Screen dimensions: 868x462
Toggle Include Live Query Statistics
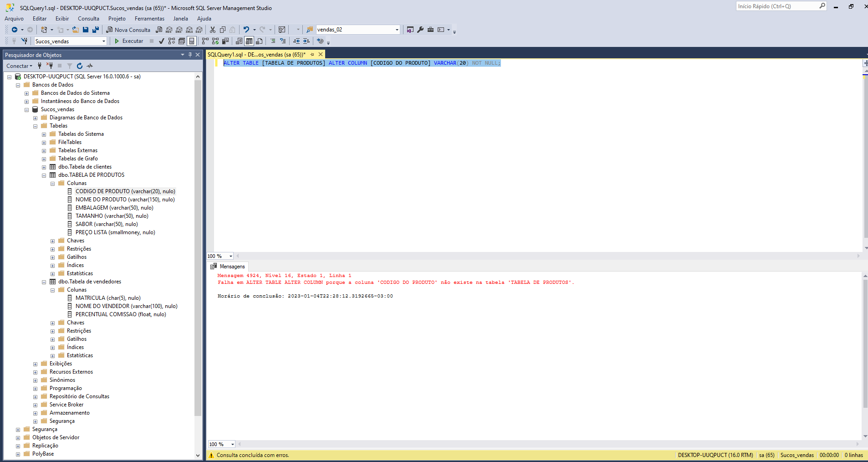point(215,41)
